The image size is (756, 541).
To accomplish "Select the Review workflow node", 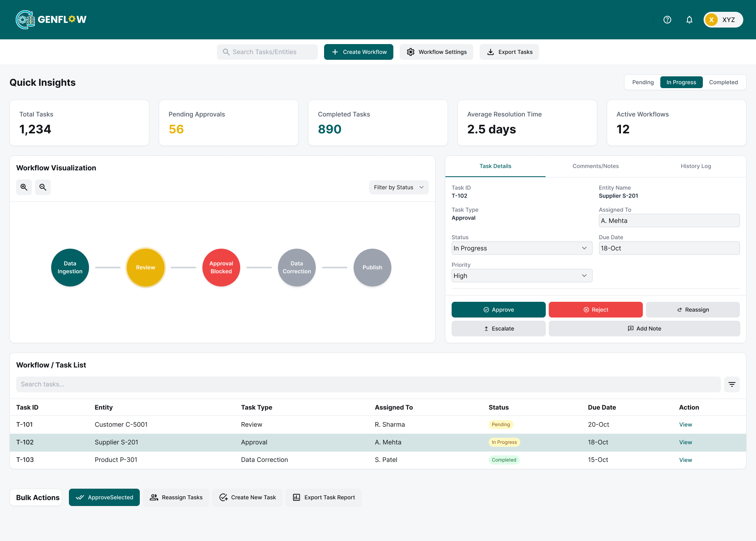I will [146, 268].
